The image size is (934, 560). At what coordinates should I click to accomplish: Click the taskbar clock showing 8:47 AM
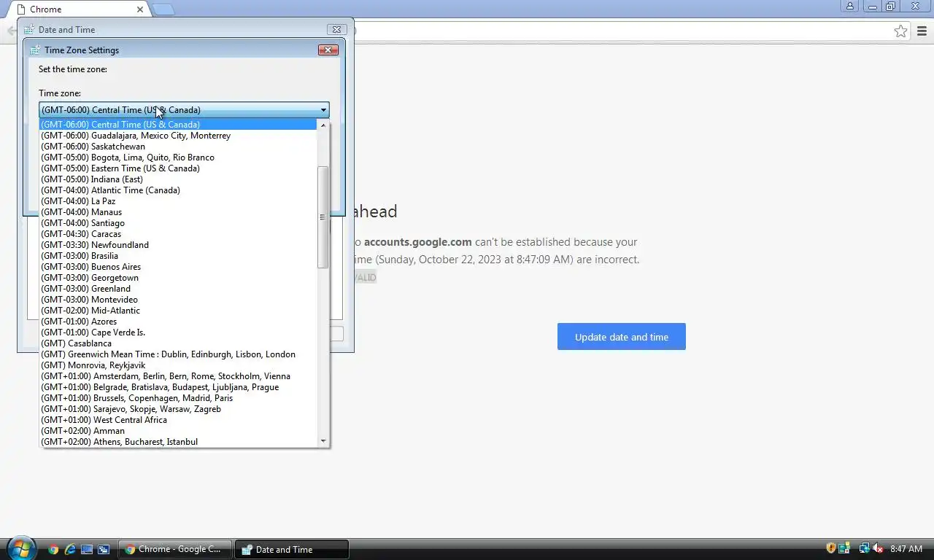[906, 549]
